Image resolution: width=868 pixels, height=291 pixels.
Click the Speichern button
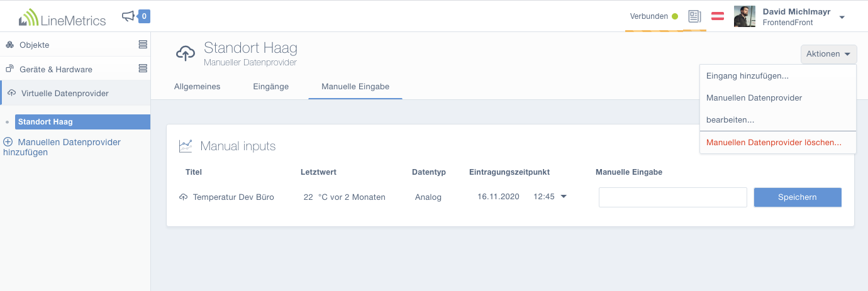click(x=798, y=197)
